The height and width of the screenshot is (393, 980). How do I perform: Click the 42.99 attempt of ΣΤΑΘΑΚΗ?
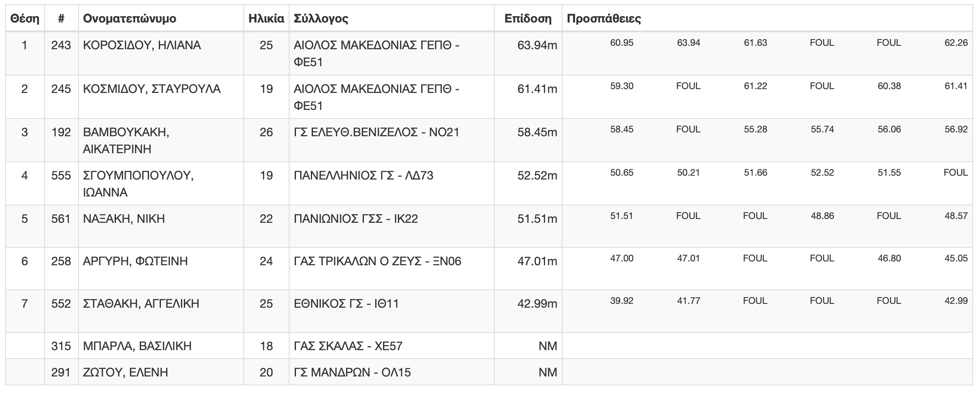[956, 301]
